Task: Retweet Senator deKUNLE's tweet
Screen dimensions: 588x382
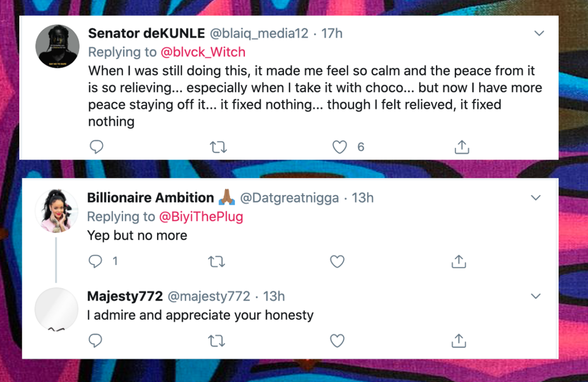Action: (218, 147)
